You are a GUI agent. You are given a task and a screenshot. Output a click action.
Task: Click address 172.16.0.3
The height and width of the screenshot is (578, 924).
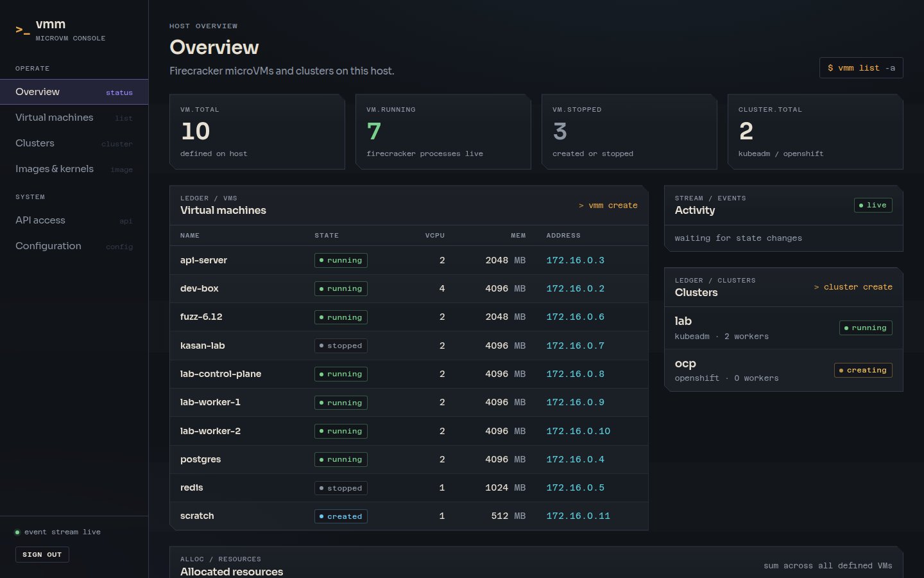(575, 260)
